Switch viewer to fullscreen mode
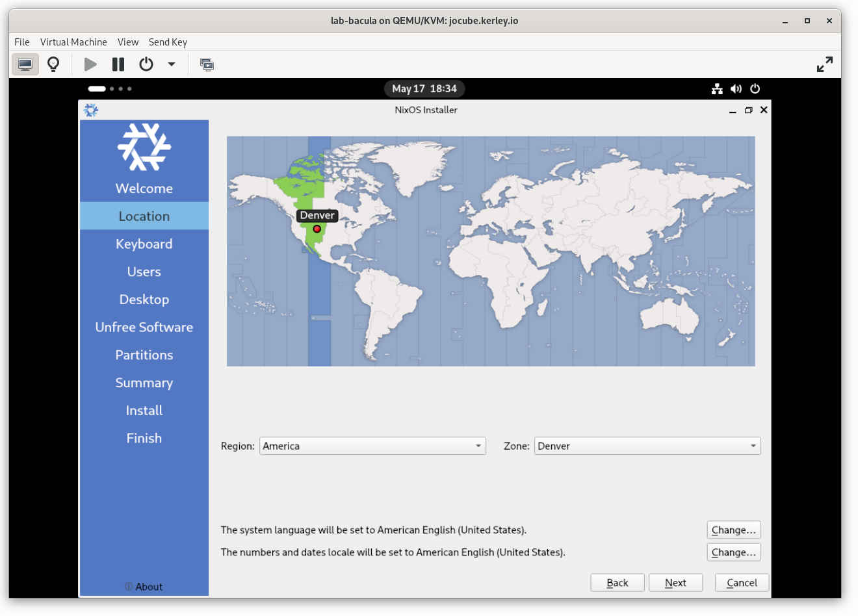858x616 pixels. 825,64
